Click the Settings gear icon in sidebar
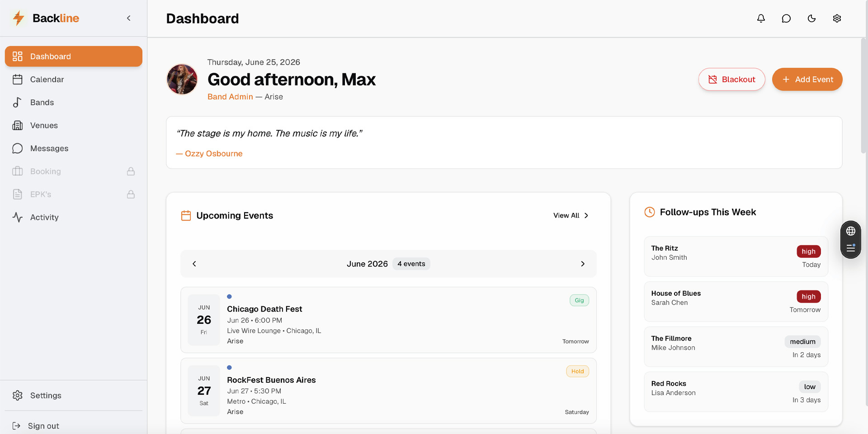Screen dimensions: 868x434 pyautogui.click(x=18, y=396)
